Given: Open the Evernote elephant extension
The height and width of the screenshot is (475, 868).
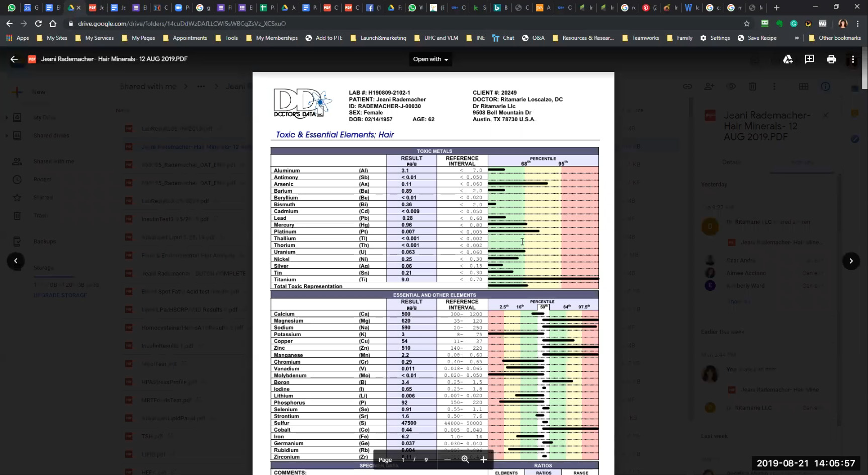Looking at the screenshot, I should pyautogui.click(x=779, y=24).
